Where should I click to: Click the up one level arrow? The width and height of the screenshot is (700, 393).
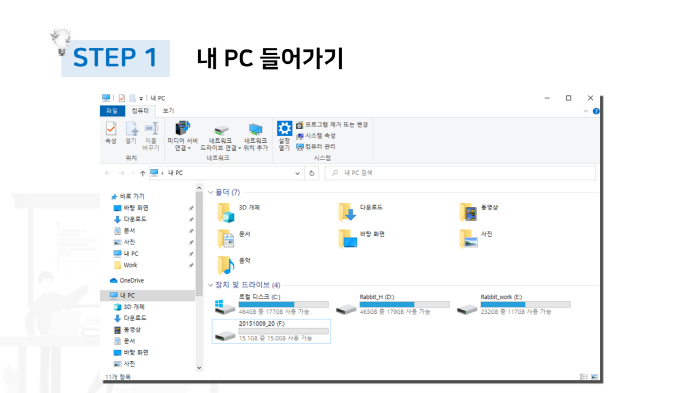click(142, 173)
